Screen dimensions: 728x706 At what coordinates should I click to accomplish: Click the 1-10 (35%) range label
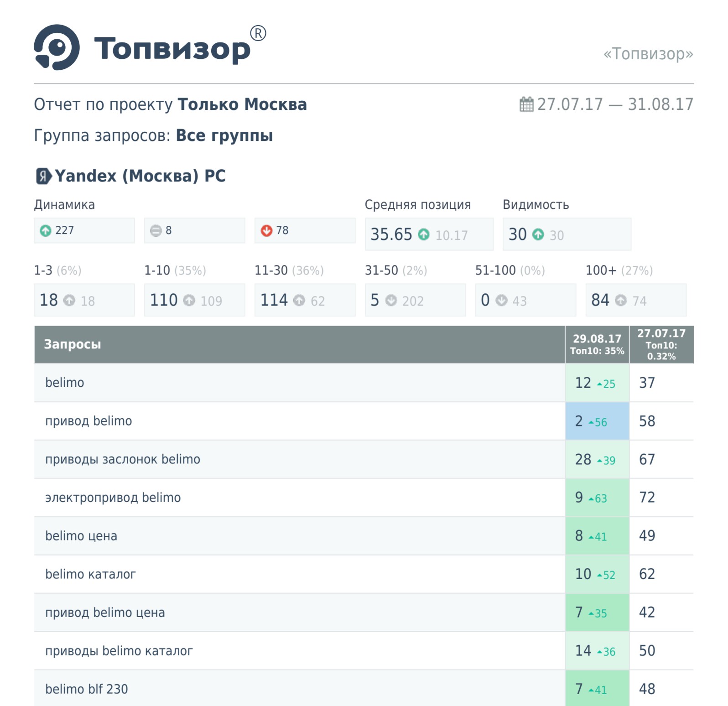pos(175,270)
